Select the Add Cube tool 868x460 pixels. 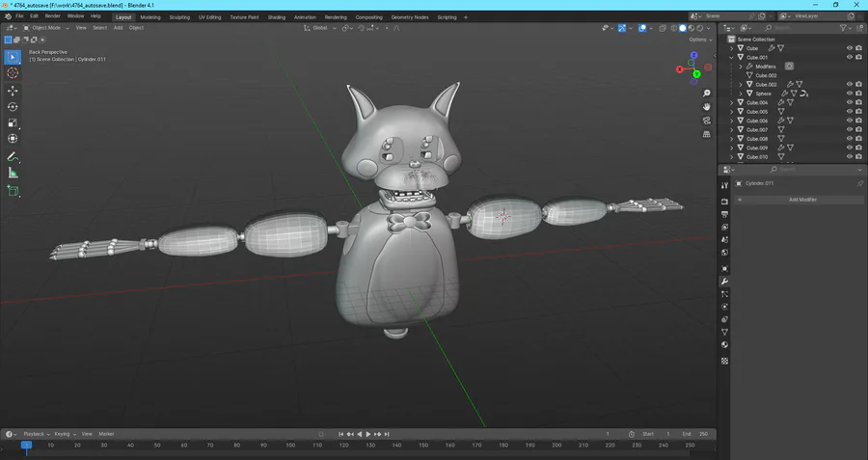coord(13,192)
